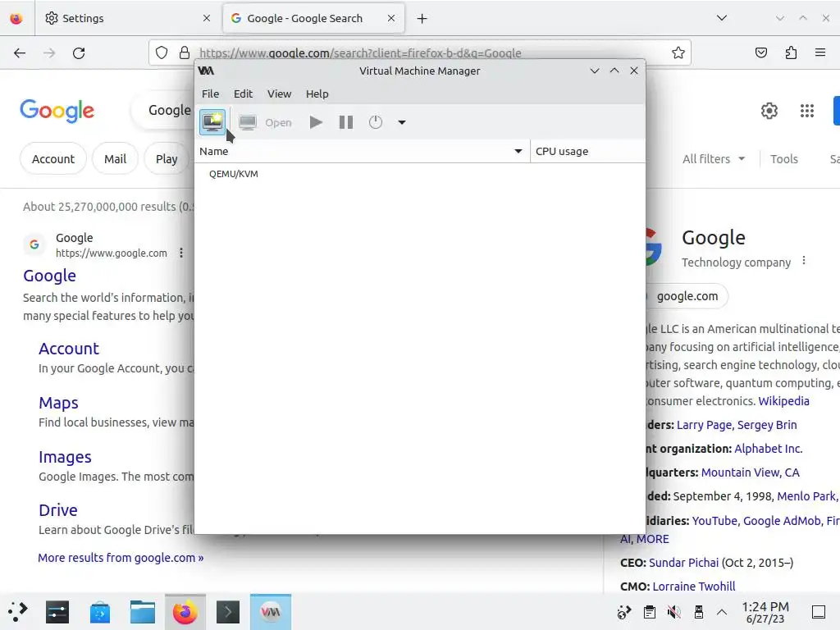The height and width of the screenshot is (630, 840).
Task: Open the Maps sitelink
Action: point(58,403)
